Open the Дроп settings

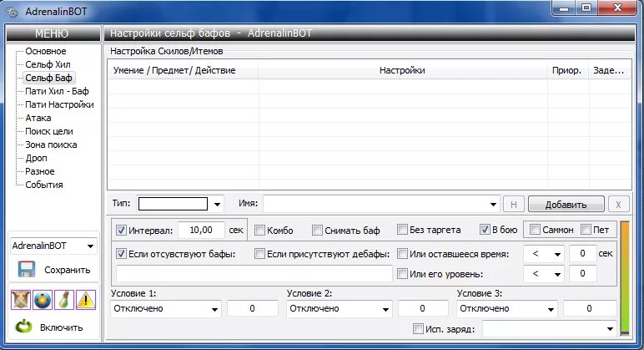coord(36,158)
